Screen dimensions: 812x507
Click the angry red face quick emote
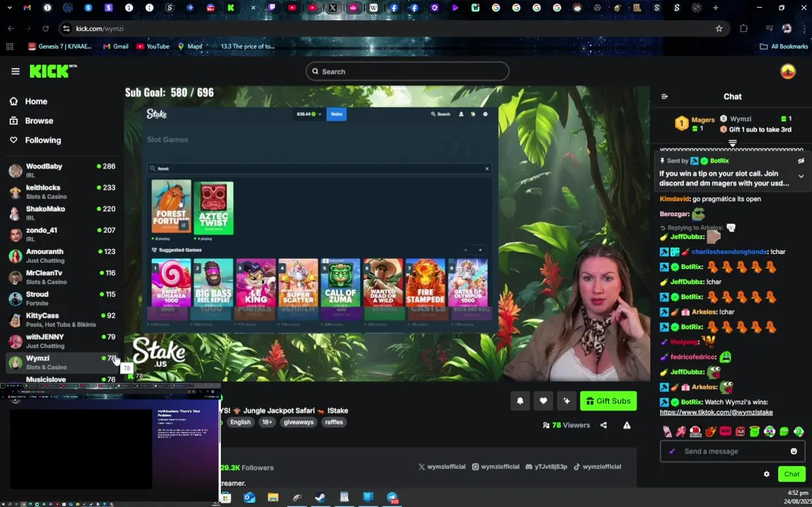click(740, 432)
